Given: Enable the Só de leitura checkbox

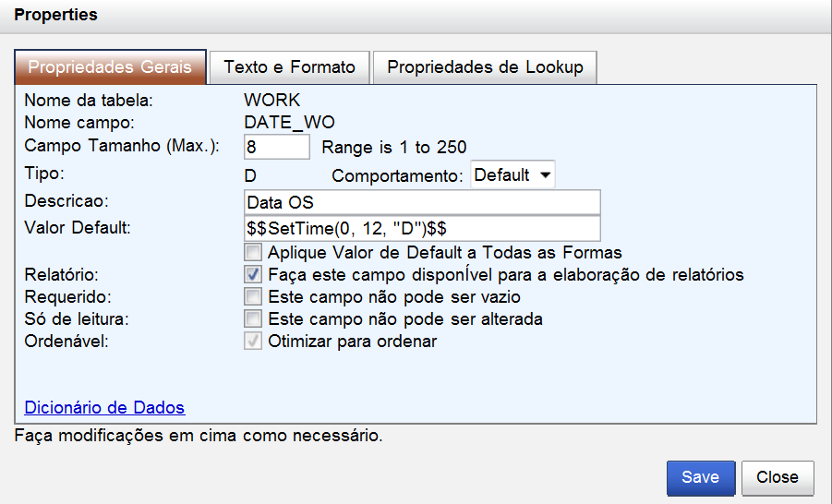Looking at the screenshot, I should point(253,318).
